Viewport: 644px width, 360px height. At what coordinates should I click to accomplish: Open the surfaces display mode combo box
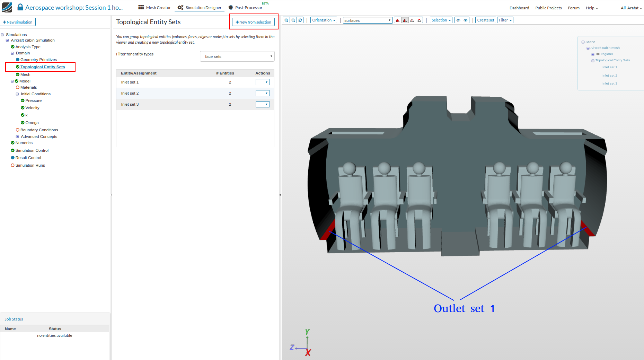pos(368,20)
